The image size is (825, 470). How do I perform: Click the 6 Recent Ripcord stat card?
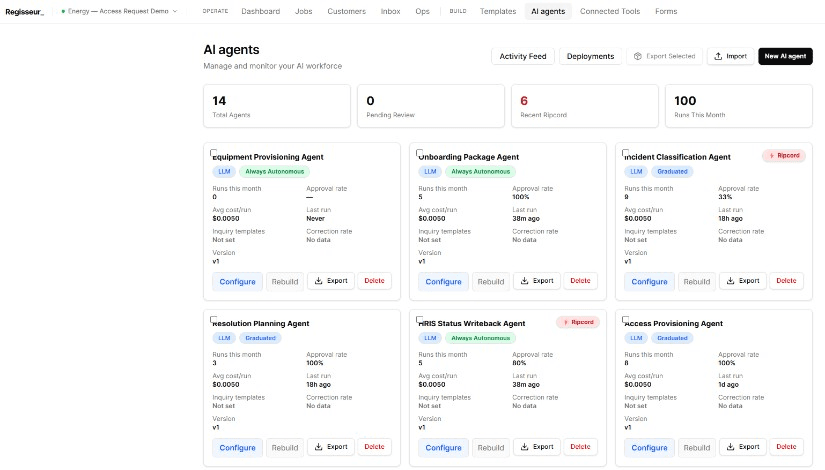585,106
